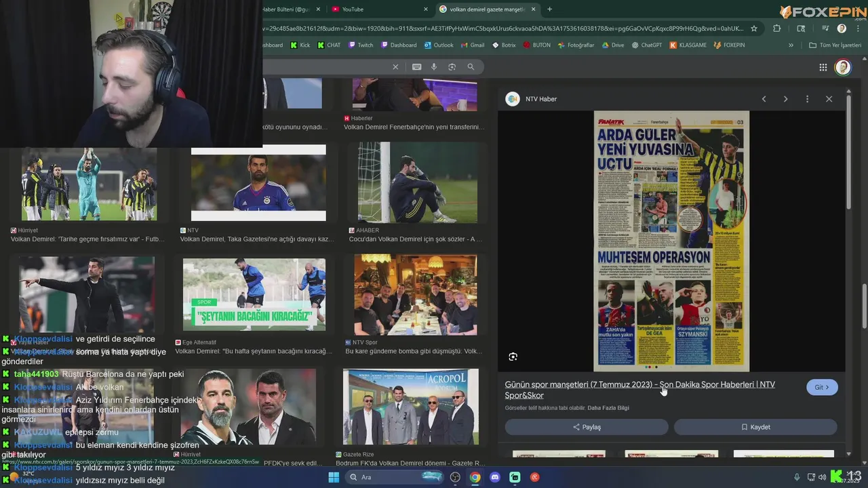Viewport: 868px width, 488px height.
Task: Bookmark this page with the star icon
Action: tap(753, 28)
